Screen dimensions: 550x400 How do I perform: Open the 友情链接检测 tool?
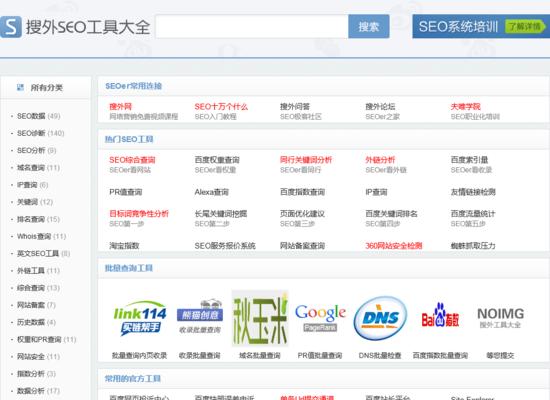point(473,192)
